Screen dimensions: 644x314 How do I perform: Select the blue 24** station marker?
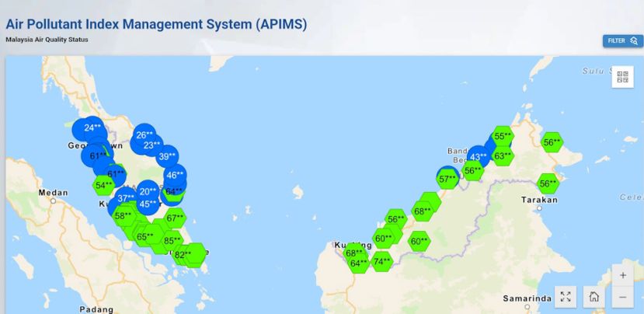click(x=92, y=127)
